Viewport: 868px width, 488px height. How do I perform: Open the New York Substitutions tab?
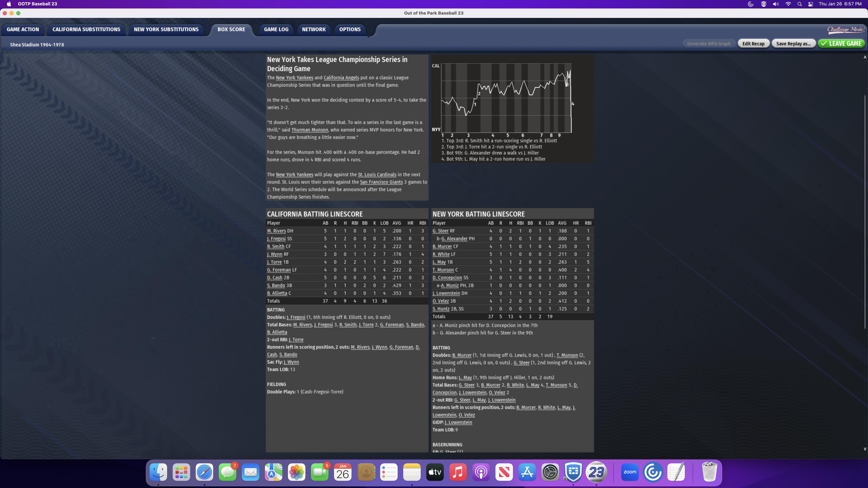[x=166, y=29]
